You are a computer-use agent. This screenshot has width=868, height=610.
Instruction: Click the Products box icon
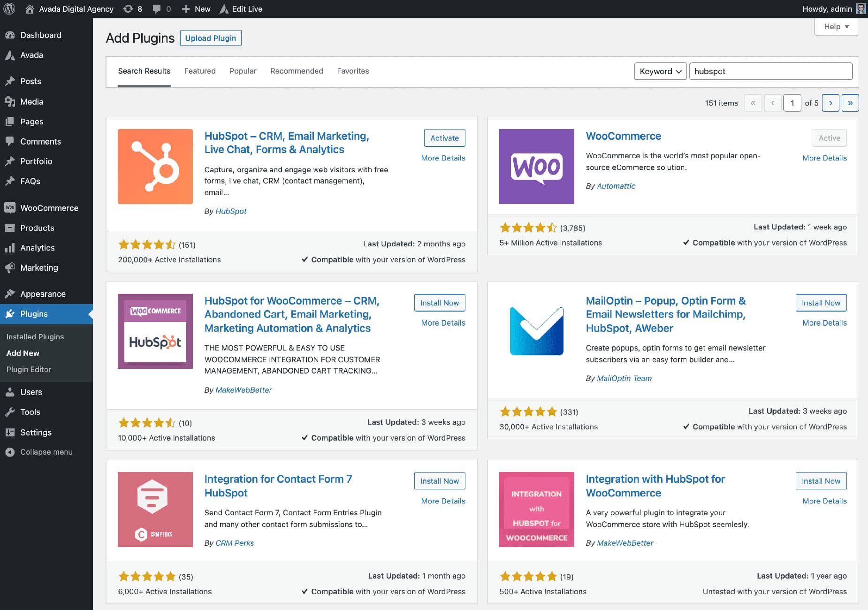[x=10, y=228]
